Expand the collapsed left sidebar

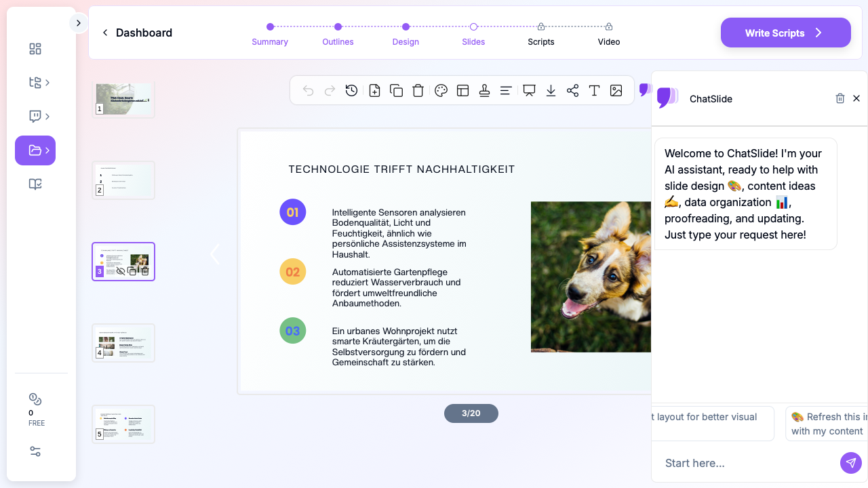78,23
